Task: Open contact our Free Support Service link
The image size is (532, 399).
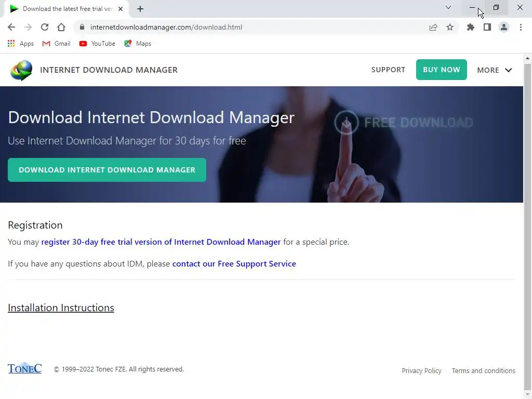Action: (234, 263)
